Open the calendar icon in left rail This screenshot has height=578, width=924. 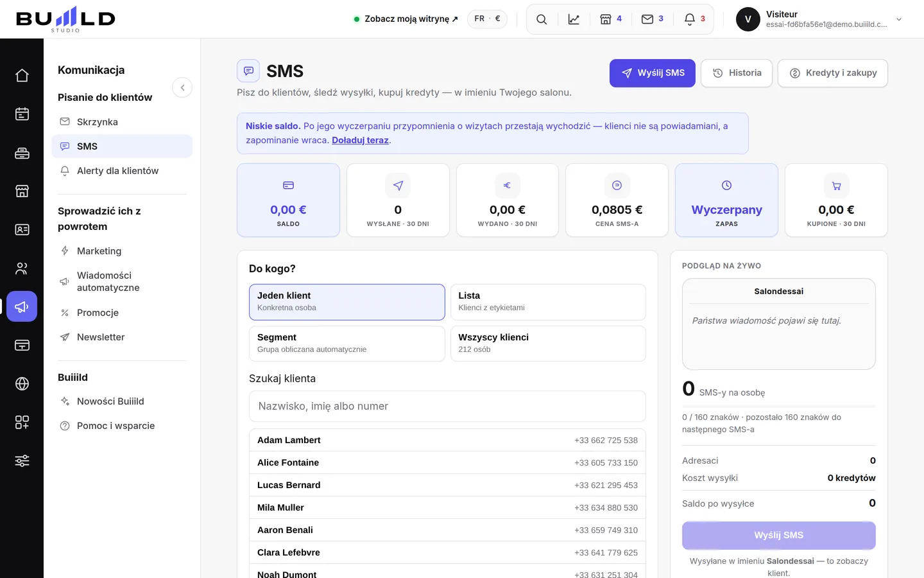click(x=22, y=114)
